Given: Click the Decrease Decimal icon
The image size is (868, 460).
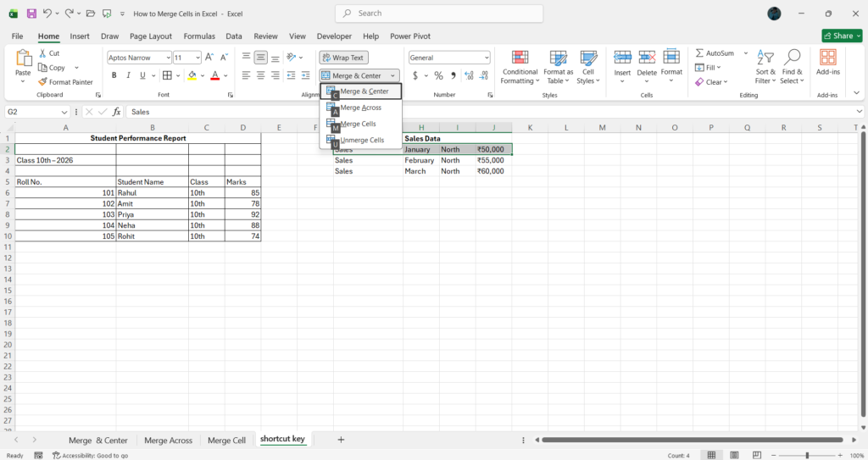Looking at the screenshot, I should click(x=484, y=75).
